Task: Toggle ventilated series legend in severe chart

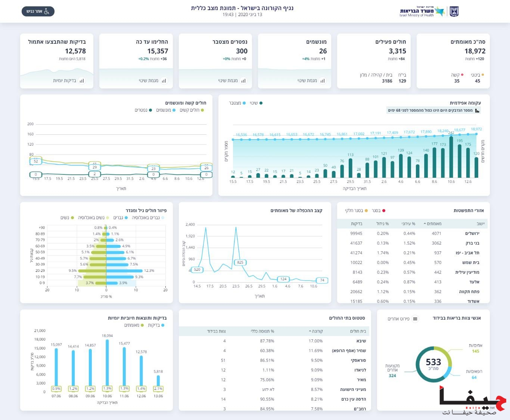Action: coord(174,110)
